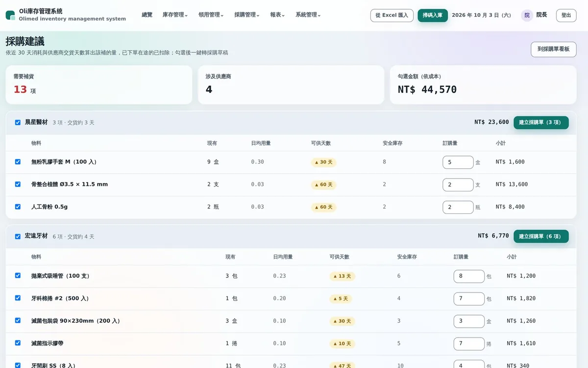
Task: Deselect the 骨整合植體 Ø3.5 × 11.5 mm row
Action: pos(18,184)
